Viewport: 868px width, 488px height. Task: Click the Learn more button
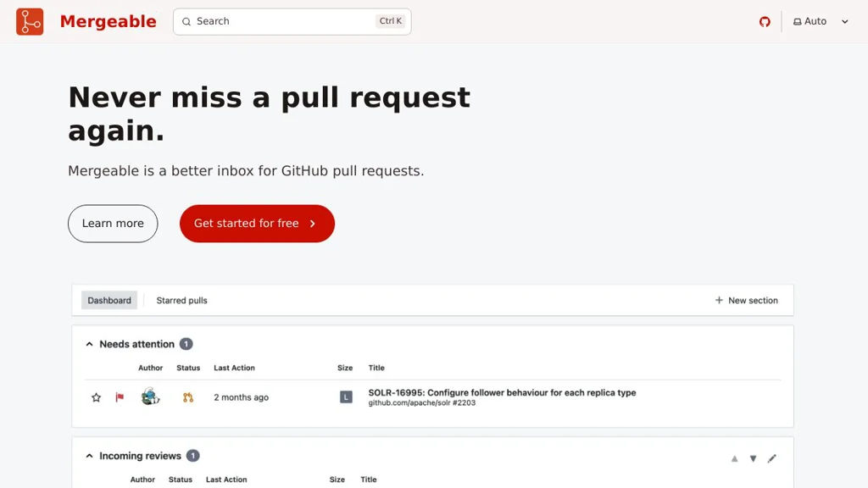pos(113,224)
